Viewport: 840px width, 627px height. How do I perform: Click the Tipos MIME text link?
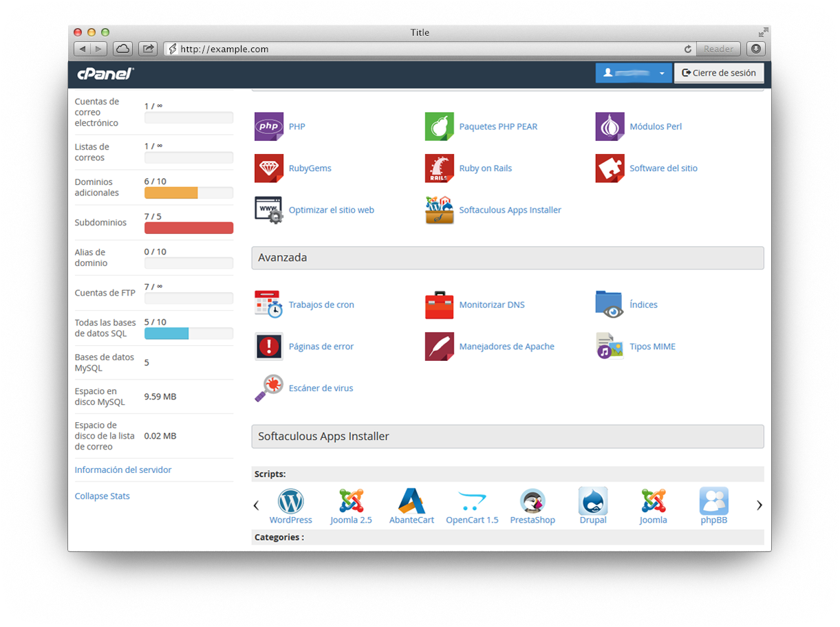[652, 346]
